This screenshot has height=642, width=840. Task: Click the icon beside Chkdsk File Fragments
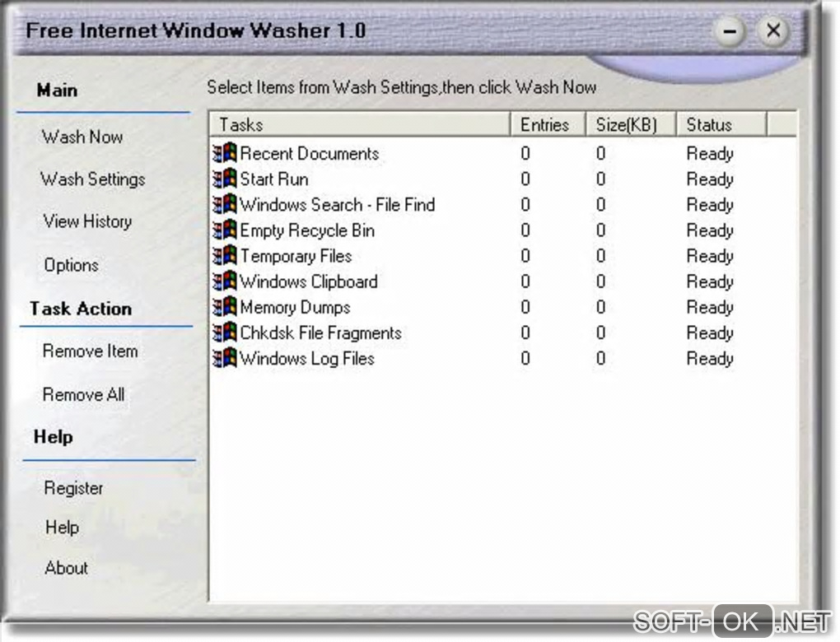[x=225, y=333]
